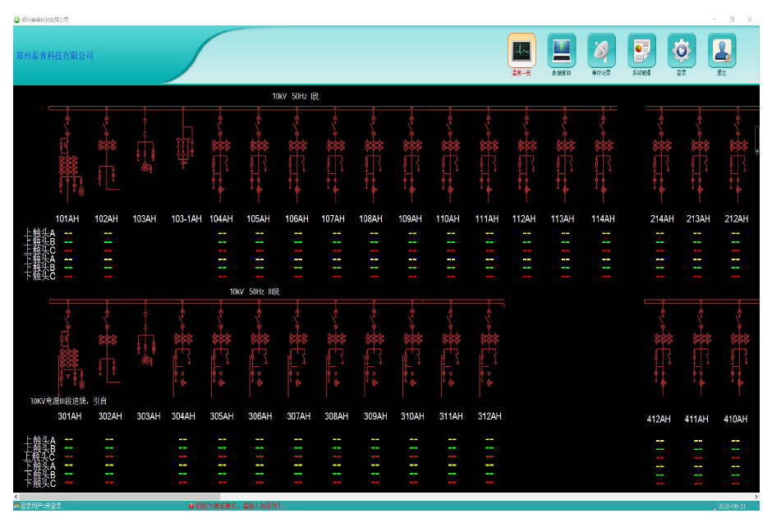Open the 数据查询 data query icon
This screenshot has height=532, width=772.
coord(562,51)
